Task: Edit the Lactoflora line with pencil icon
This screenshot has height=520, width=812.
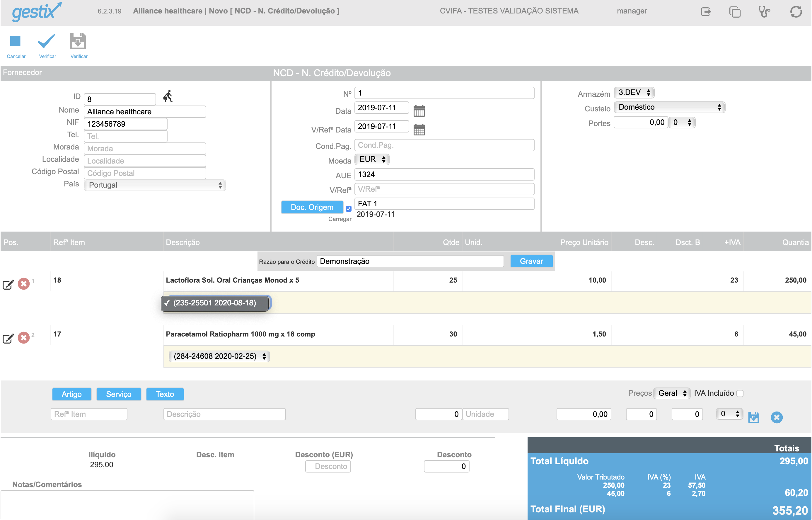Action: tap(8, 284)
